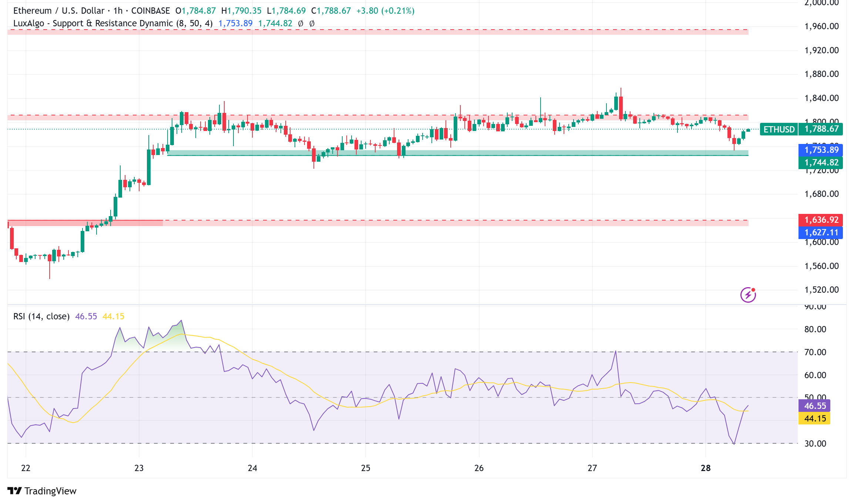Viewport: 854px width, 504px height.
Task: Click the 1,680.00 price axis label
Action: (821, 194)
